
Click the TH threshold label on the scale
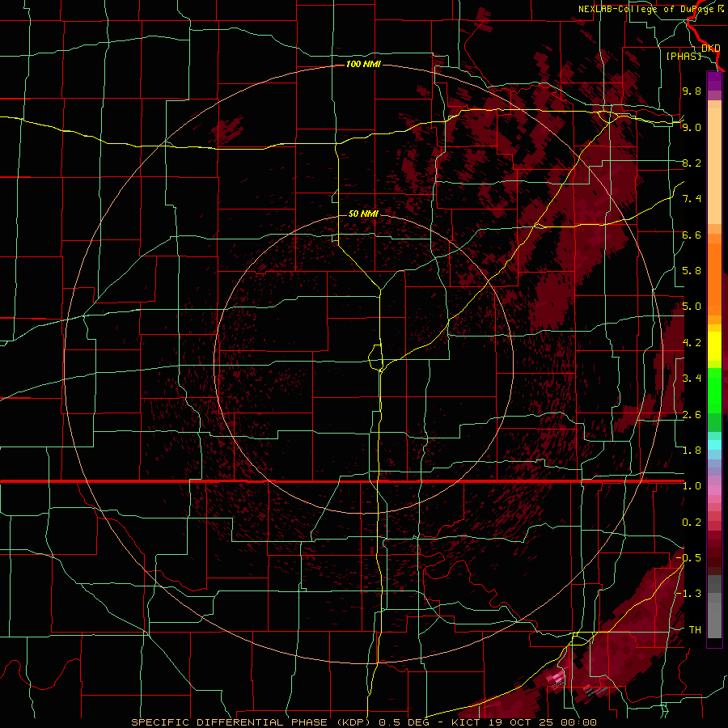(695, 630)
